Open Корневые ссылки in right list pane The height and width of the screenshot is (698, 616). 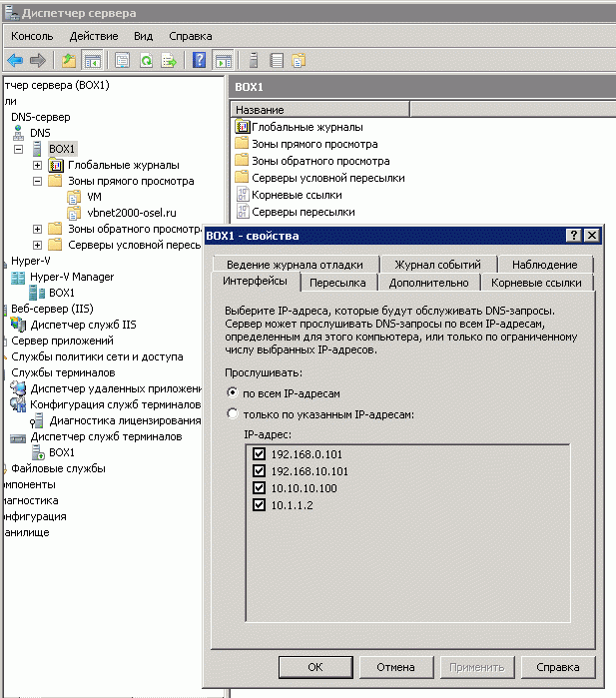tap(297, 195)
